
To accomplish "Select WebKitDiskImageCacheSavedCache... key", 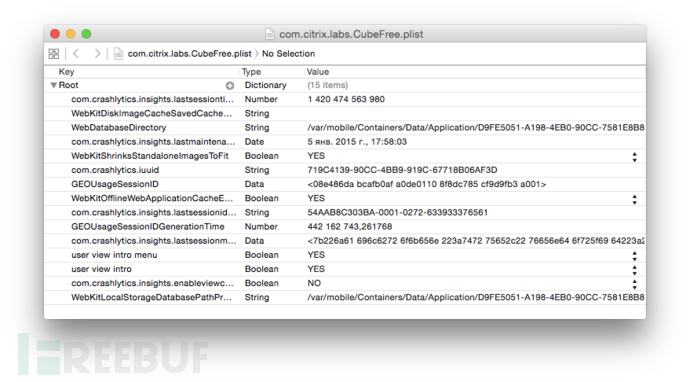I will pos(151,114).
